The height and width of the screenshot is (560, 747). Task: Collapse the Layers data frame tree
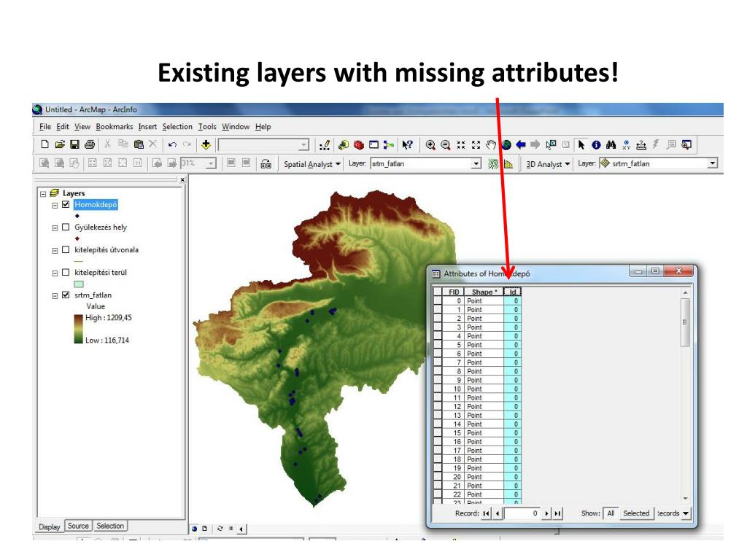tap(43, 194)
